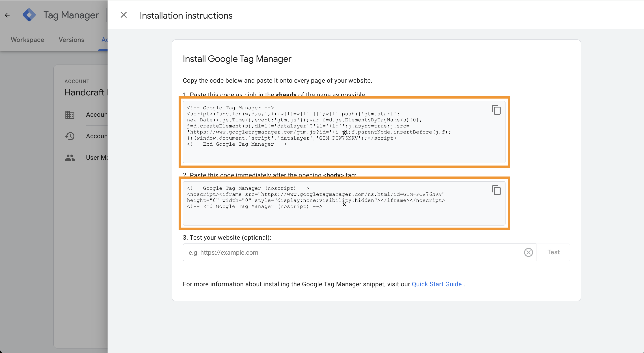Click the Tag Manager logo icon
This screenshot has width=644, height=353.
click(x=29, y=15)
